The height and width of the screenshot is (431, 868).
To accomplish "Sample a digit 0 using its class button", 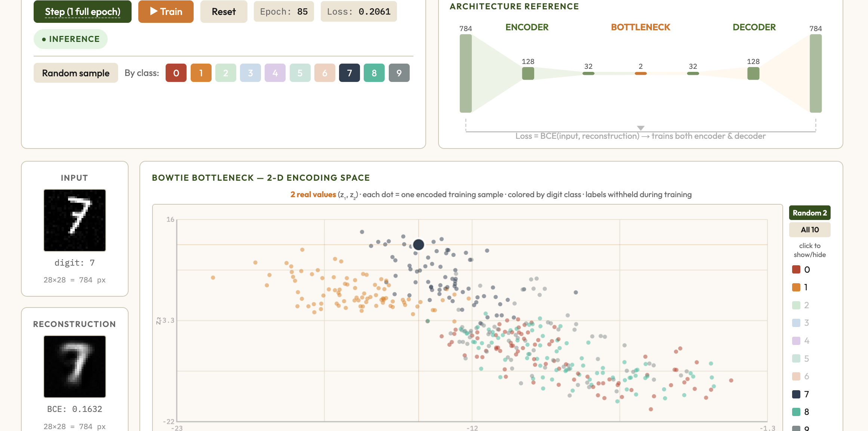I will 176,73.
